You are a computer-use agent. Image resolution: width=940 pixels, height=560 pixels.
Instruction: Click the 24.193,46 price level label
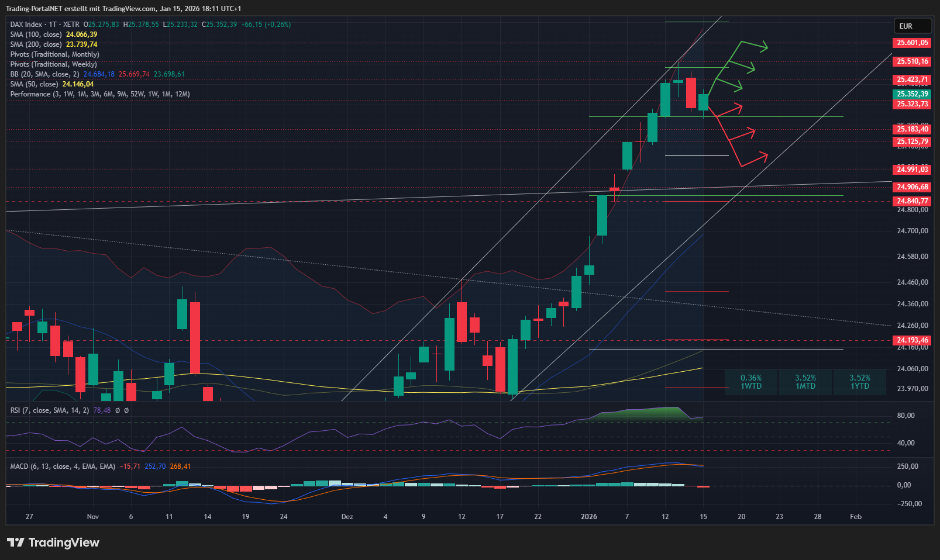912,340
